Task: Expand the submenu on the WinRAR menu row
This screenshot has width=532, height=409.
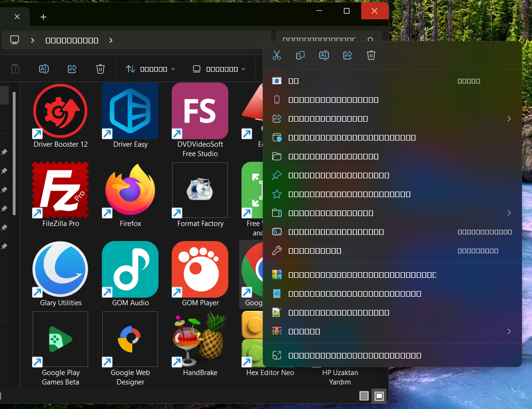Action: [509, 331]
